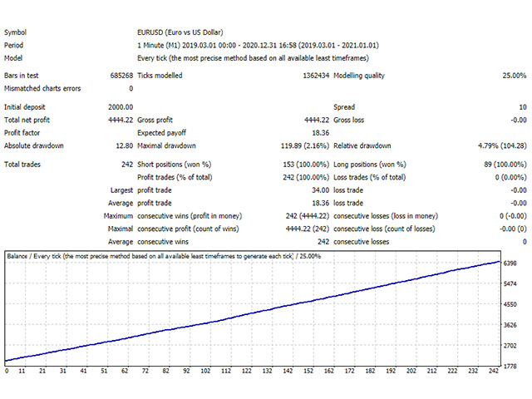
Task: Select the 2000.00 initial deposit value
Action: tap(121, 107)
